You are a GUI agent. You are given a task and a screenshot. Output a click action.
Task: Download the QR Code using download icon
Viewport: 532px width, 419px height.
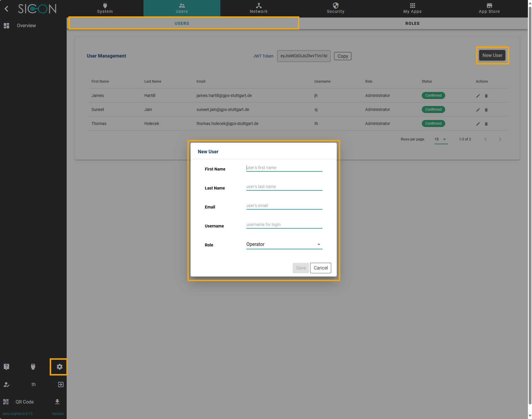pyautogui.click(x=57, y=402)
